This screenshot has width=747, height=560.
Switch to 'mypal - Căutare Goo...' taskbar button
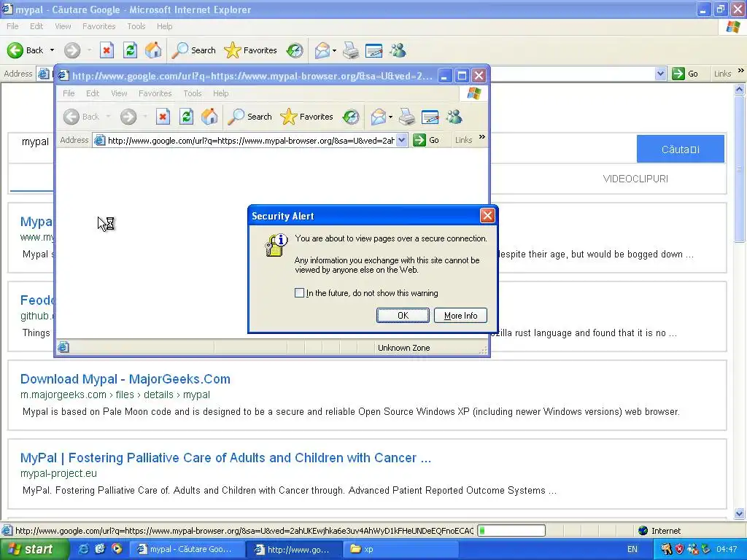coord(186,549)
